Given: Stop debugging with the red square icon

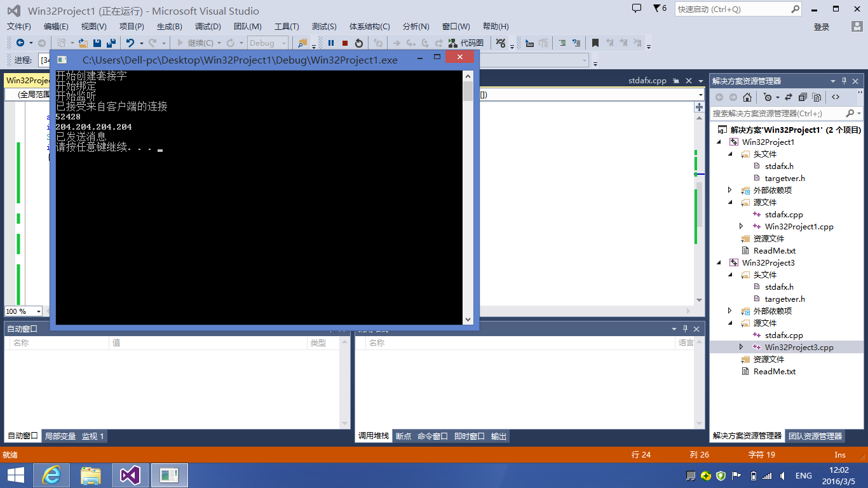Looking at the screenshot, I should coord(345,43).
